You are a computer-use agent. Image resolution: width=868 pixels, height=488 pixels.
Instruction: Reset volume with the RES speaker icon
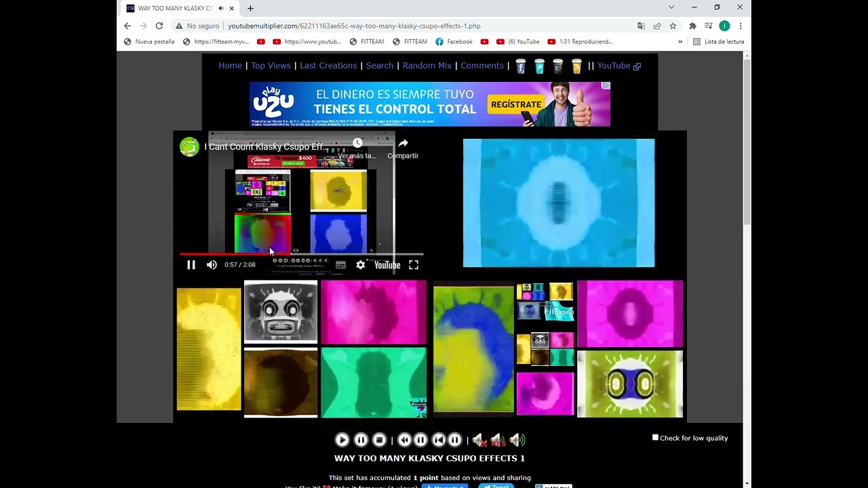[498, 441]
